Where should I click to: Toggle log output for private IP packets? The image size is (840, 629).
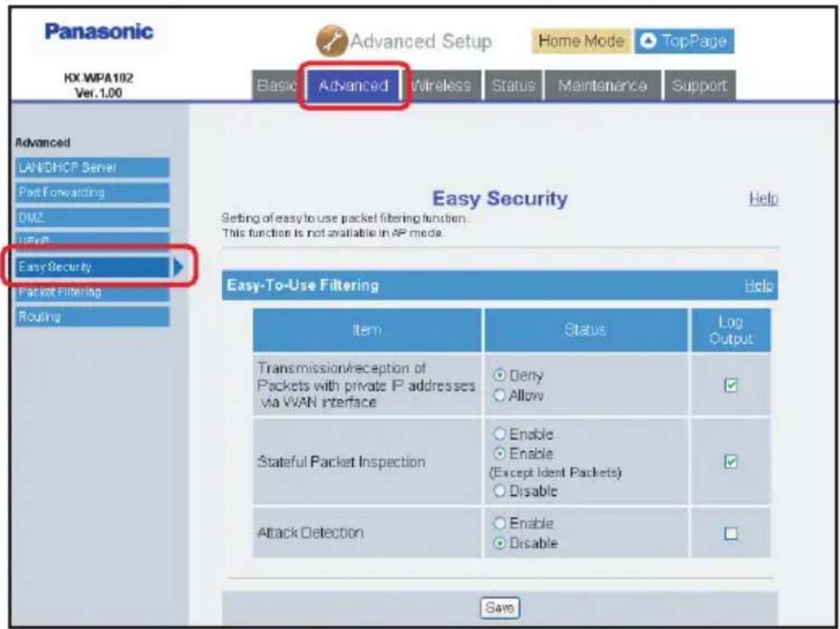coord(730,385)
